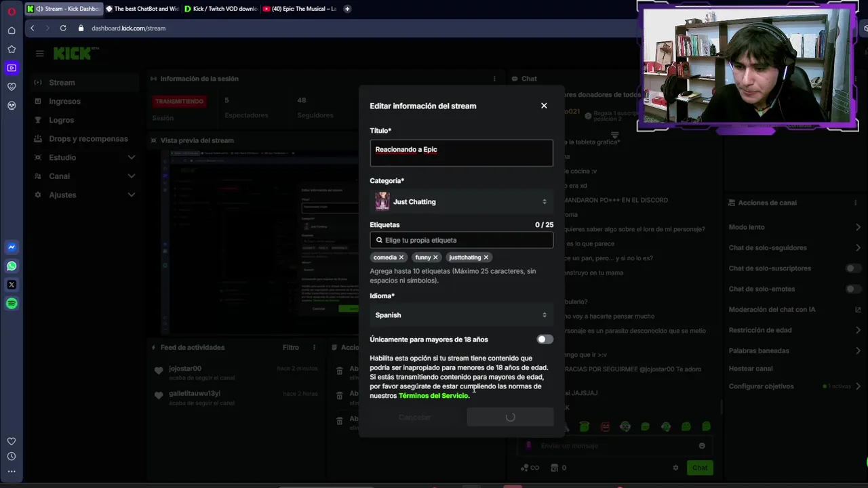Toggle Chat de solo-suscriptores
Screen dimensions: 868x488
click(x=853, y=268)
